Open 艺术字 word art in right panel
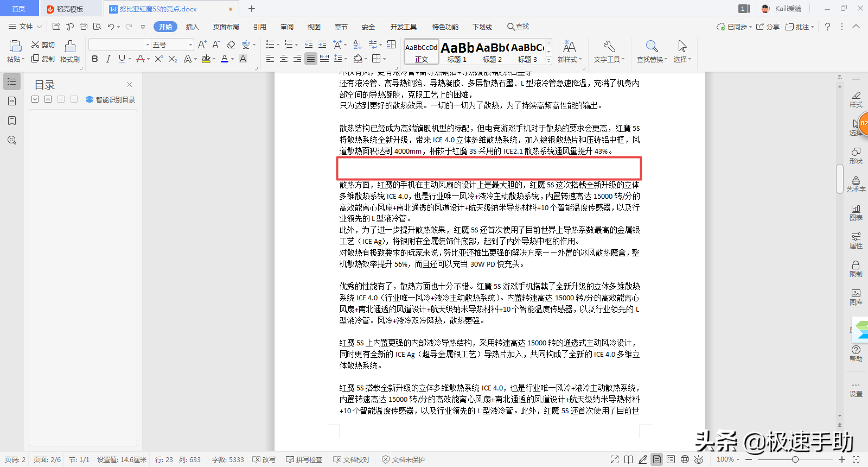This screenshot has height=467, width=868. [856, 184]
